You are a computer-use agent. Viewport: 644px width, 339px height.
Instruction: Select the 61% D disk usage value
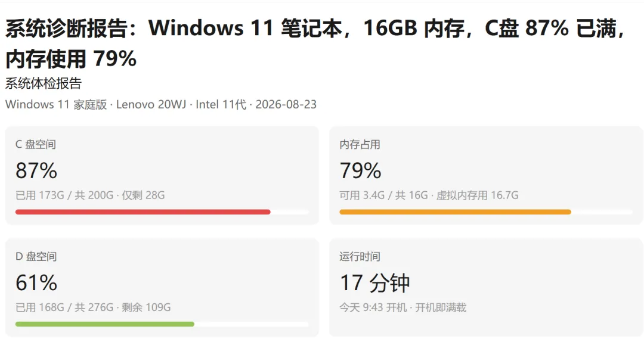(x=36, y=283)
